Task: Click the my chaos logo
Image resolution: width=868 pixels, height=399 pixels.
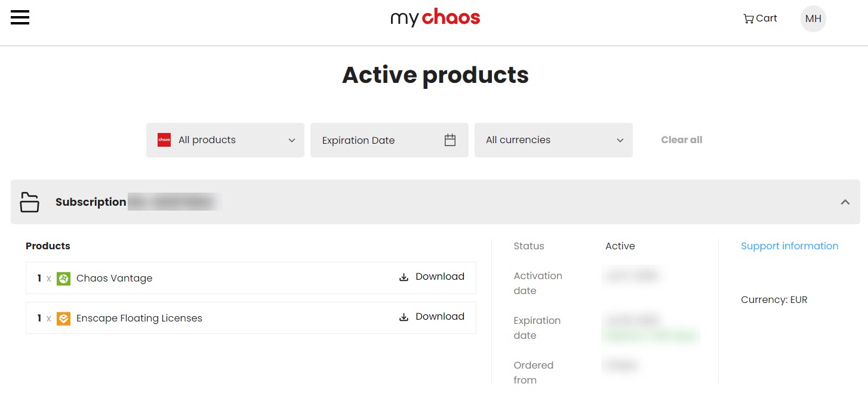Action: 435,18
